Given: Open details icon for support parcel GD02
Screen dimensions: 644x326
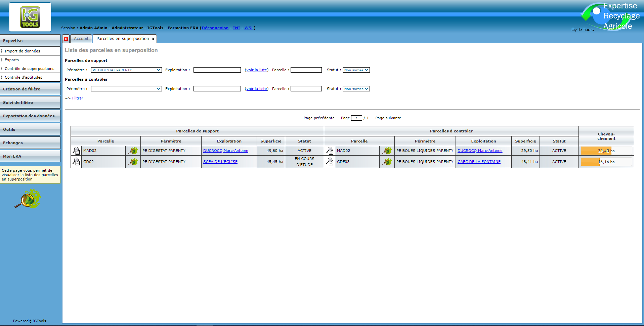Looking at the screenshot, I should click(x=76, y=162).
